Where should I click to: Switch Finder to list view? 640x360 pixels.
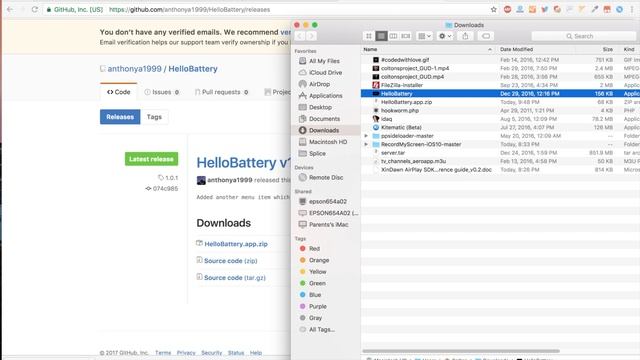click(x=381, y=36)
